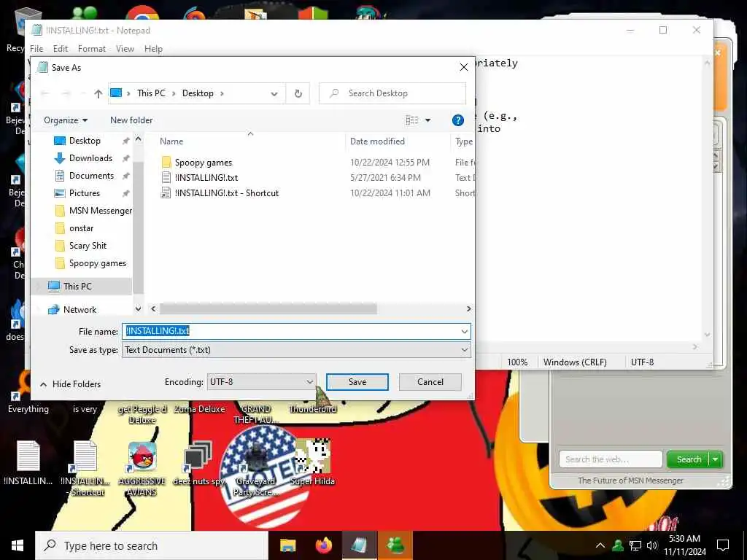Screen dimensions: 747x560
Task: Click the Cancel button
Action: [x=430, y=382]
